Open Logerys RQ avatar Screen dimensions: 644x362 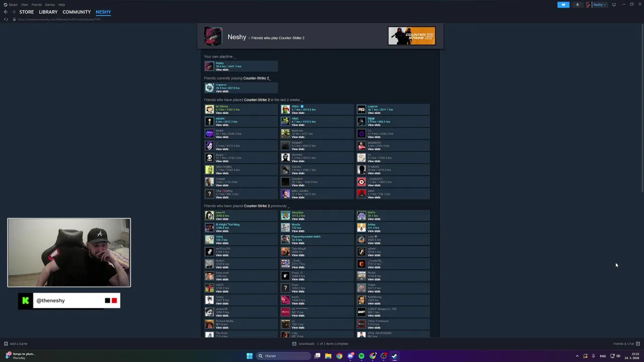pyautogui.click(x=361, y=110)
